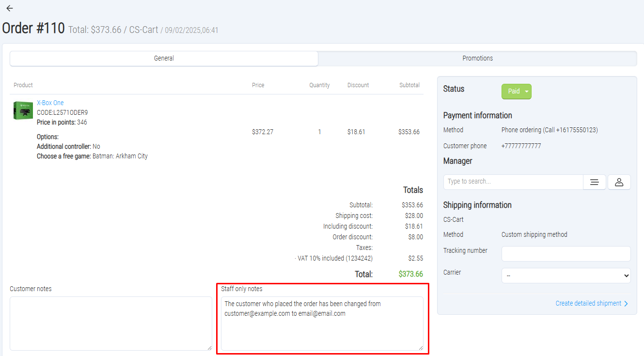Grab the Staff only notes resize handle
The width and height of the screenshot is (644, 356).
click(x=421, y=348)
